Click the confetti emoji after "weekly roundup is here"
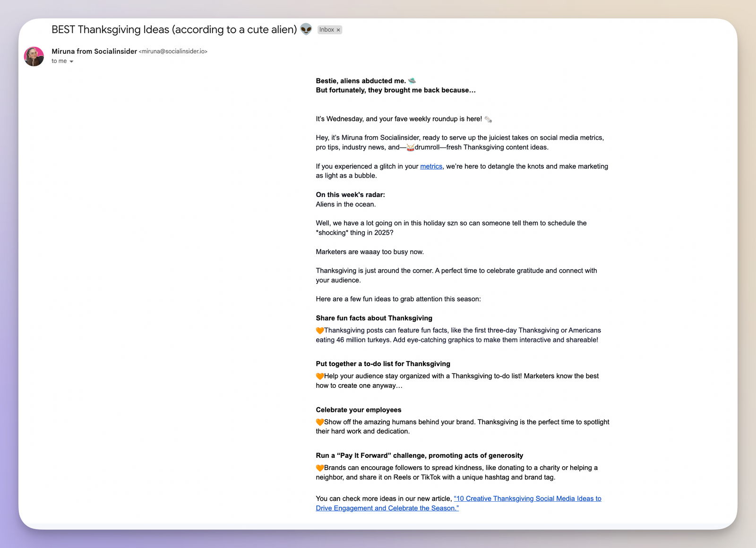Viewport: 756px width, 548px height. (x=488, y=119)
